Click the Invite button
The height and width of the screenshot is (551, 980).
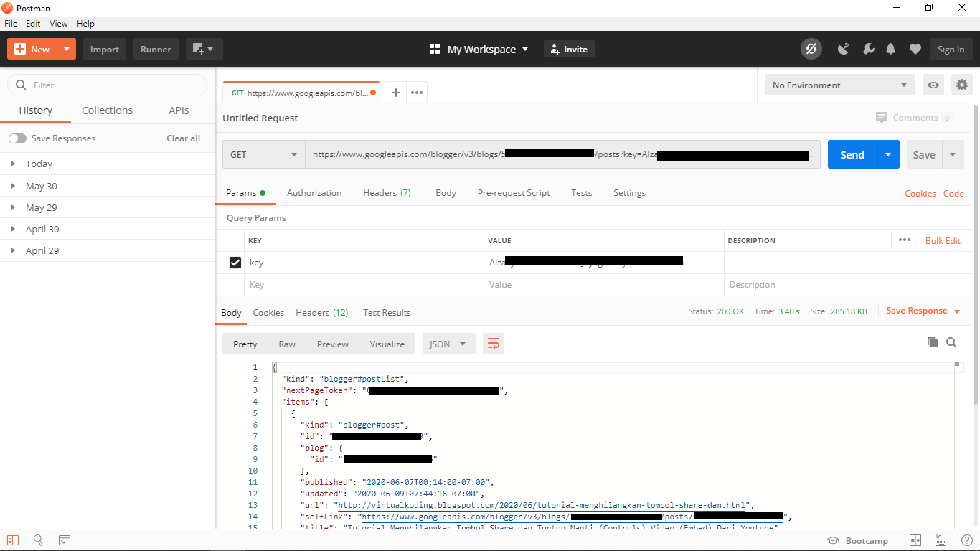coord(569,49)
